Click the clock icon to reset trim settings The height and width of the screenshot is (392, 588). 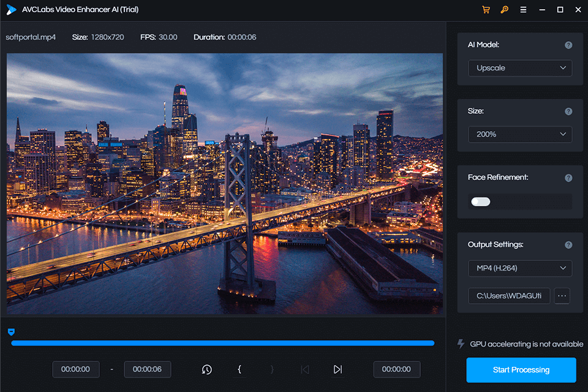pos(206,369)
